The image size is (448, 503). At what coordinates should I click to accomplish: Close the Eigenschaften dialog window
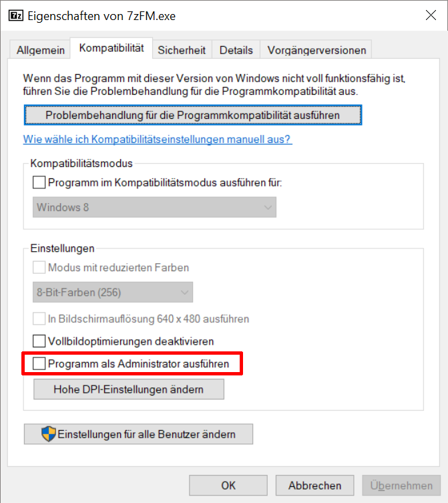[431, 15]
